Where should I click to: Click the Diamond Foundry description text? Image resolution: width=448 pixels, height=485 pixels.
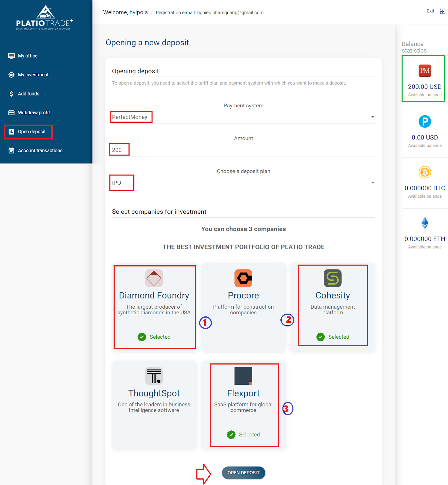(x=154, y=310)
